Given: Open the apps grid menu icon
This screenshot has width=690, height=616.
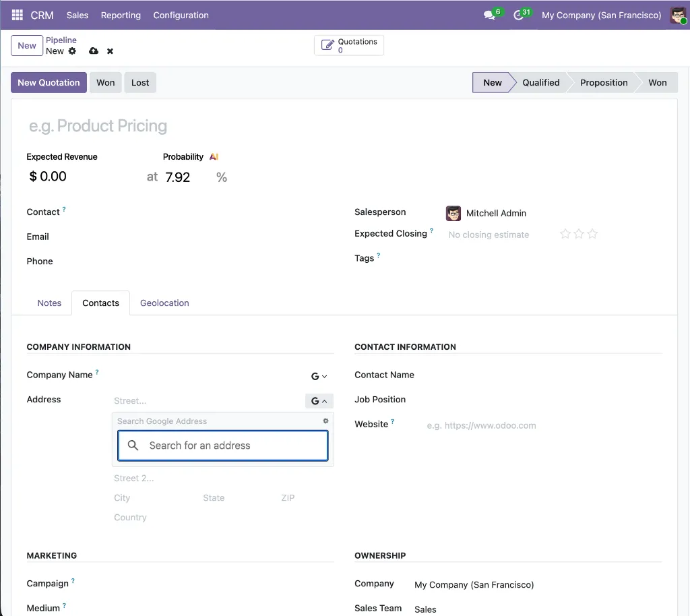Looking at the screenshot, I should pos(17,15).
